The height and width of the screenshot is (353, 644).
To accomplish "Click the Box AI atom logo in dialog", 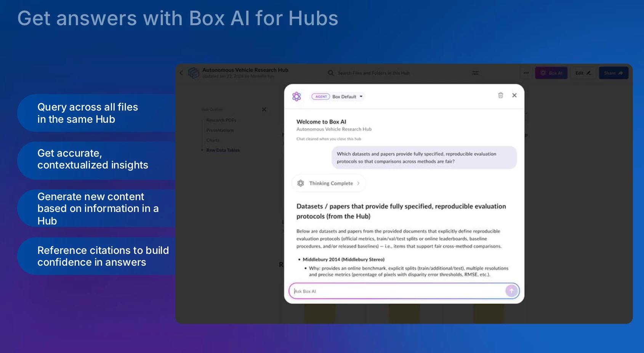I will 296,96.
